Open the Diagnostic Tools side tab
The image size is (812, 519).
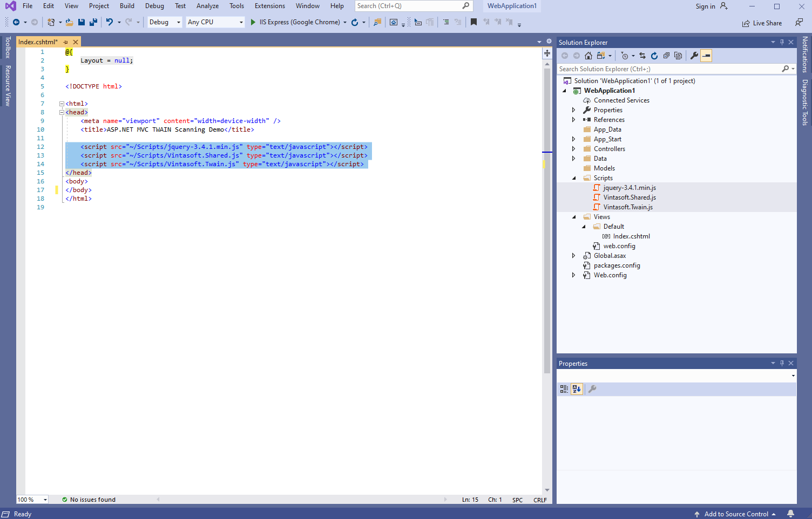(x=804, y=103)
